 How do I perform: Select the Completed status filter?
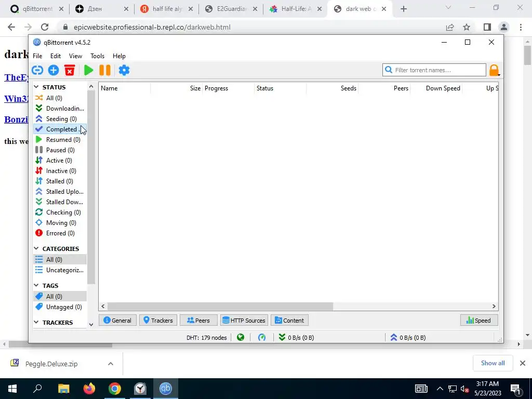(60, 129)
